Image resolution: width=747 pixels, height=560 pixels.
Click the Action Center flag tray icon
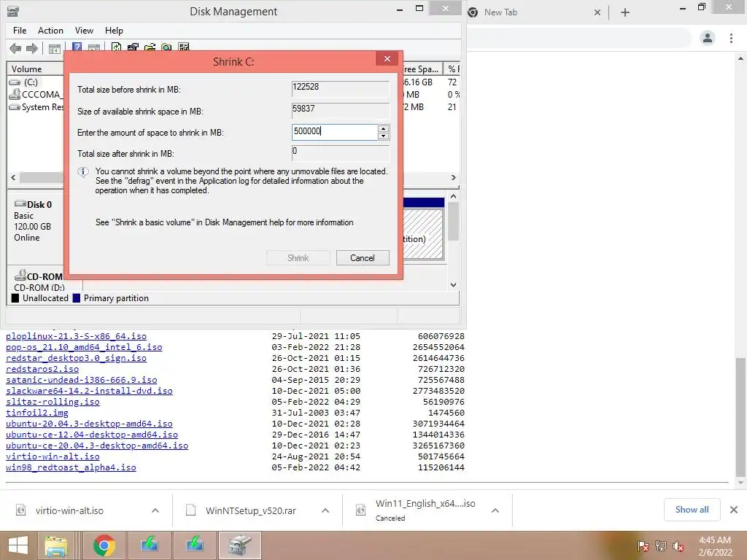(x=643, y=545)
